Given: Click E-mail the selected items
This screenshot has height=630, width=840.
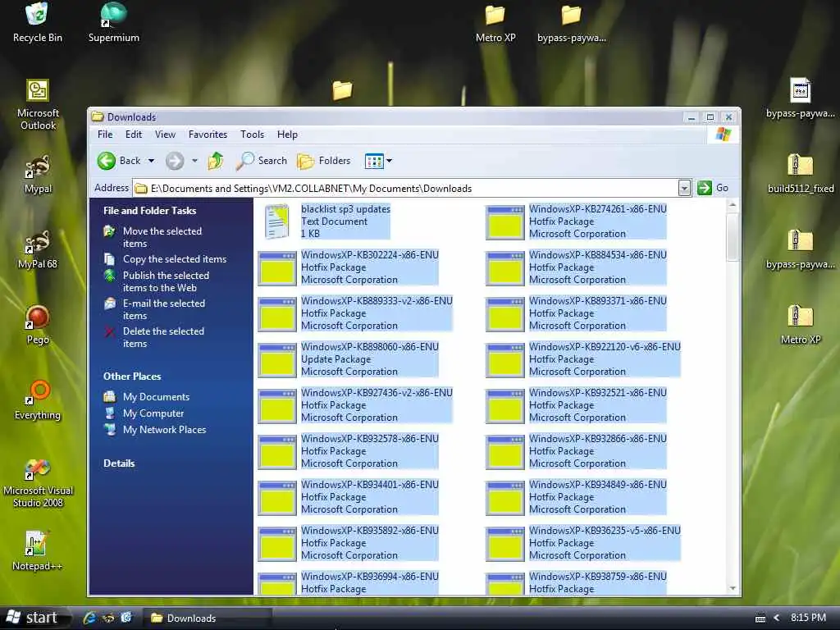Looking at the screenshot, I should click(x=164, y=309).
